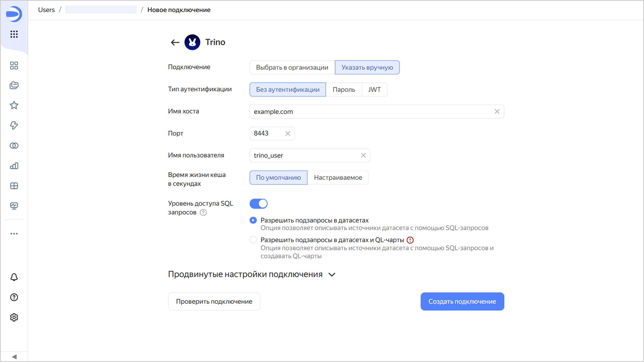
Task: Click 'Проверить подключение' button
Action: click(214, 301)
